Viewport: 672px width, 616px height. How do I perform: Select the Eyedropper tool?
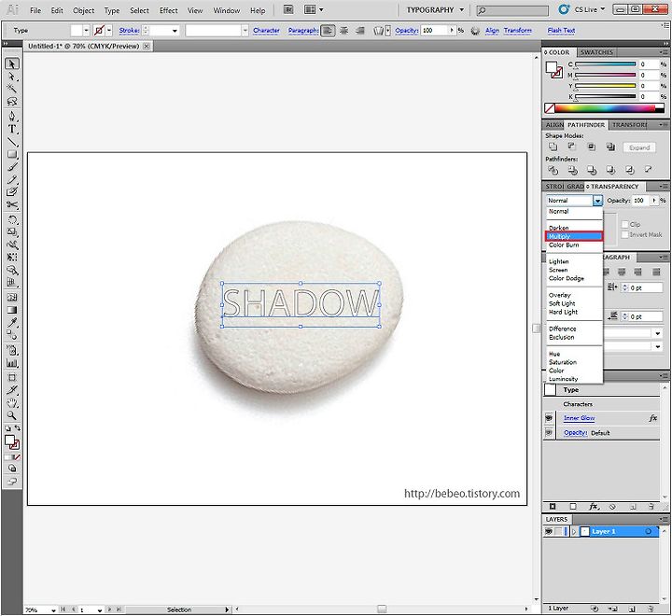(12, 322)
